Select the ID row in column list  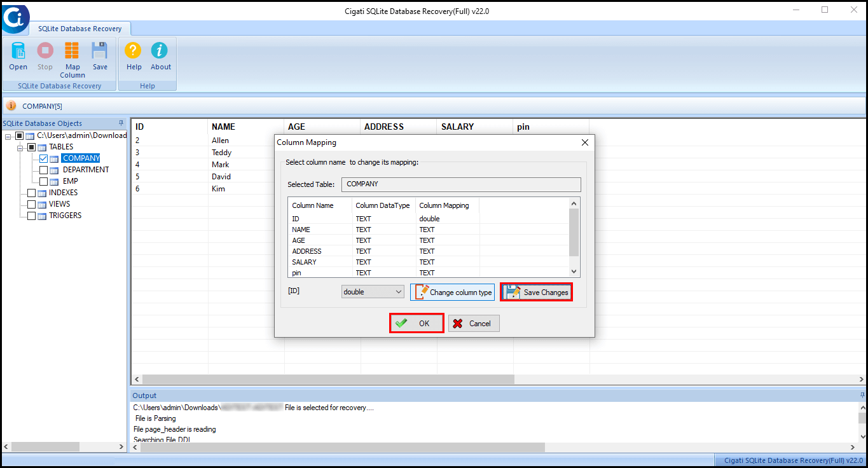429,219
